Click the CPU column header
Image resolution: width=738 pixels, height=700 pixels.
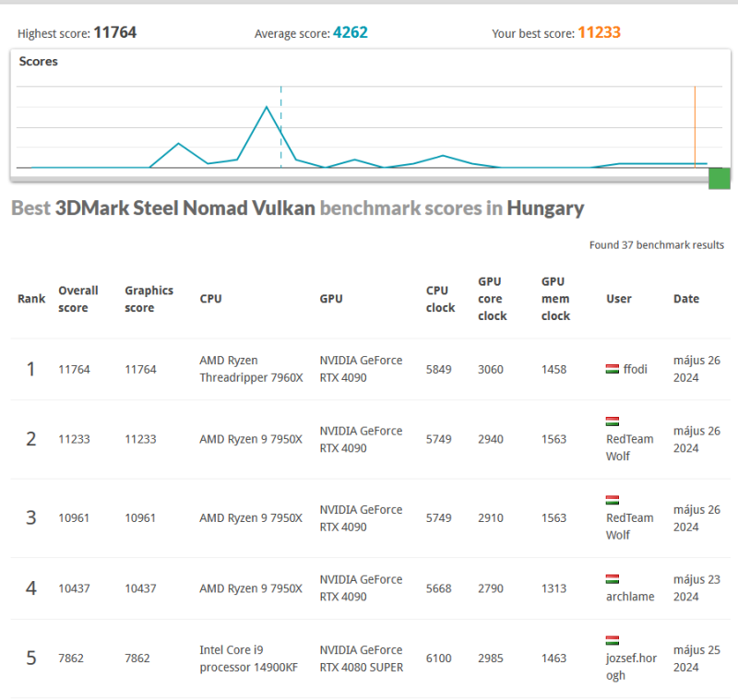click(210, 299)
